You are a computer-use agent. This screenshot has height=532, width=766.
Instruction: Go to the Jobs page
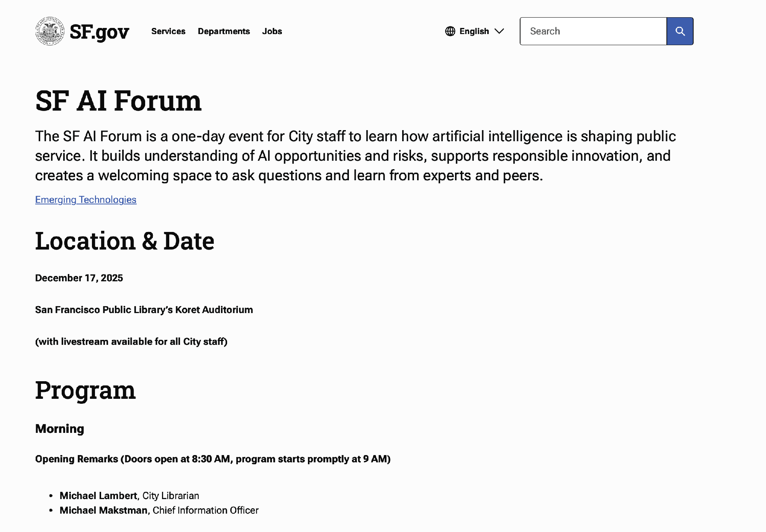[272, 31]
